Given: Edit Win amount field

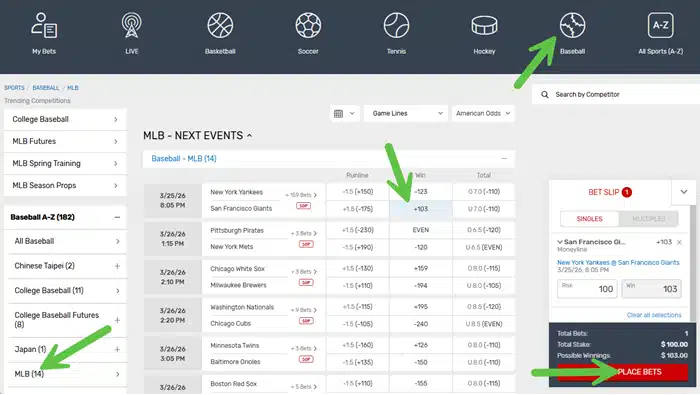Looking at the screenshot, I should (652, 289).
